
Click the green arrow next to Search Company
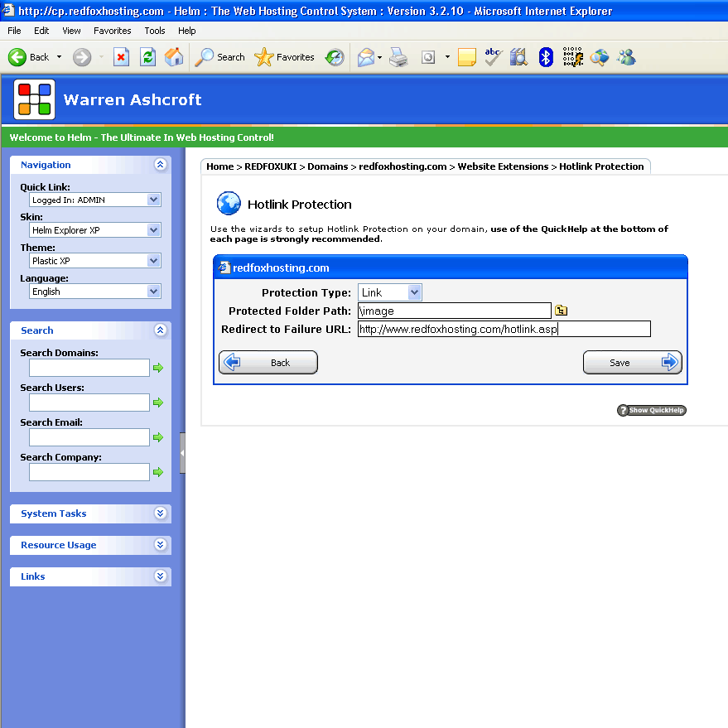coord(158,472)
